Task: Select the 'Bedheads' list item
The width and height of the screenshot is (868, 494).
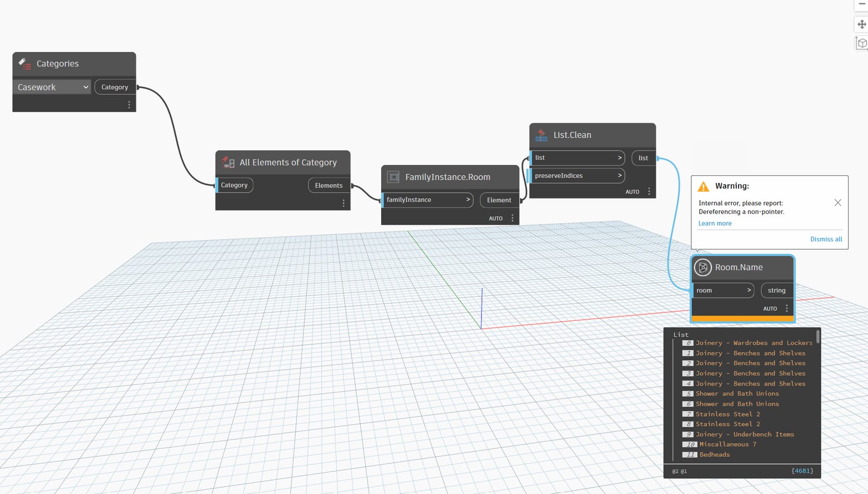Action: [x=714, y=455]
